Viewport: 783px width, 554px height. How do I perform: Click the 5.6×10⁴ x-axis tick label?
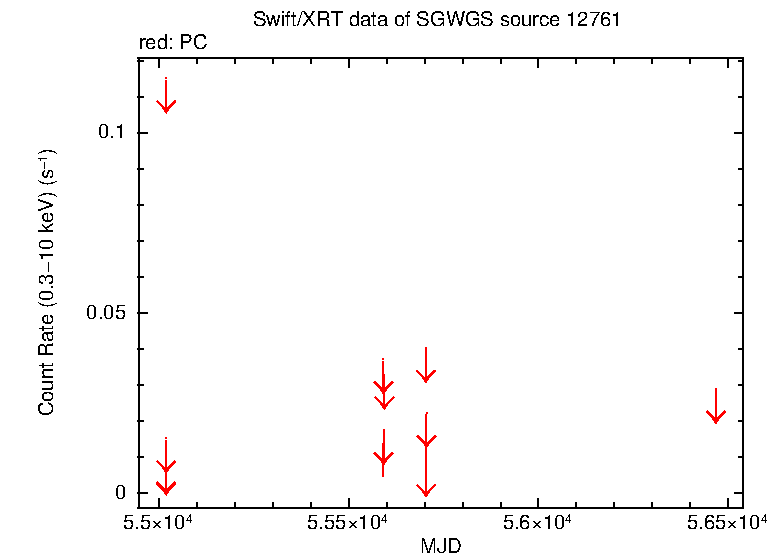[x=539, y=522]
